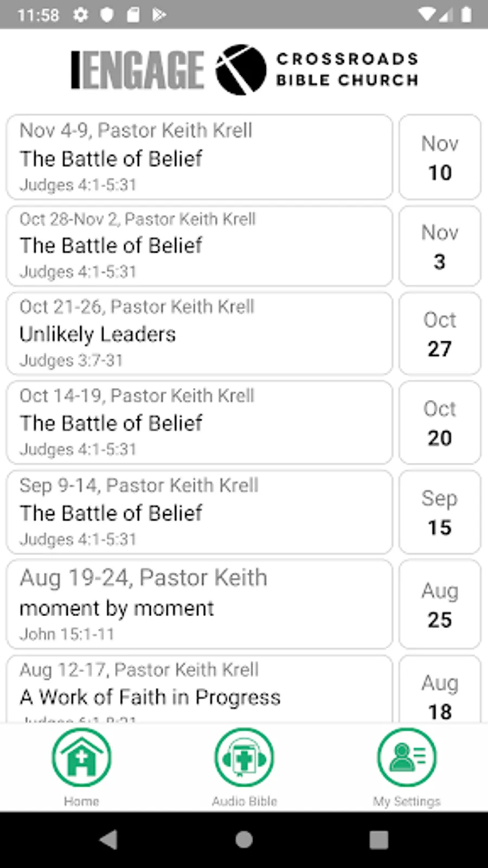
Task: Open Sep 9-14 The Battle of Belief entry
Action: [x=200, y=512]
